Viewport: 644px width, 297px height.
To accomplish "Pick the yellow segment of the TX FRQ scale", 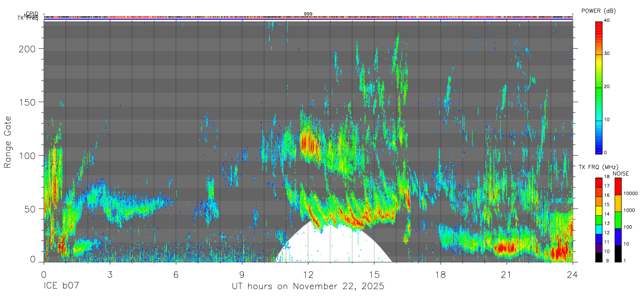I will tap(599, 210).
